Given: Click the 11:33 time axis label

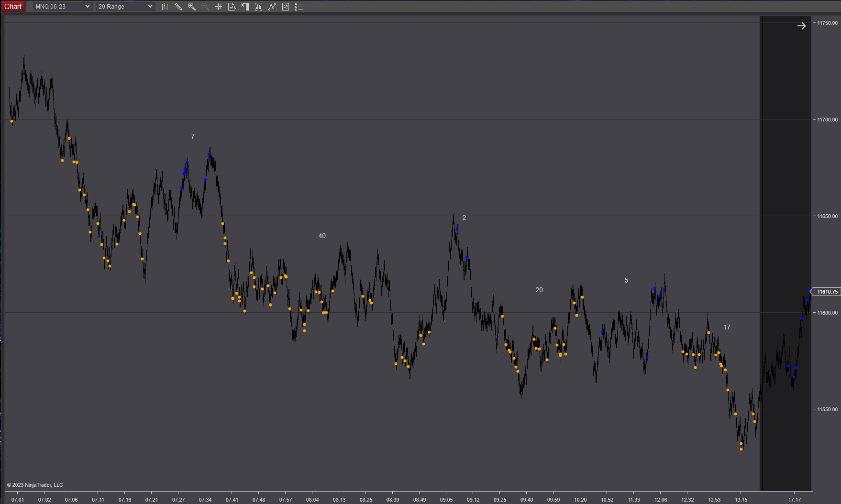Looking at the screenshot, I should (634, 500).
